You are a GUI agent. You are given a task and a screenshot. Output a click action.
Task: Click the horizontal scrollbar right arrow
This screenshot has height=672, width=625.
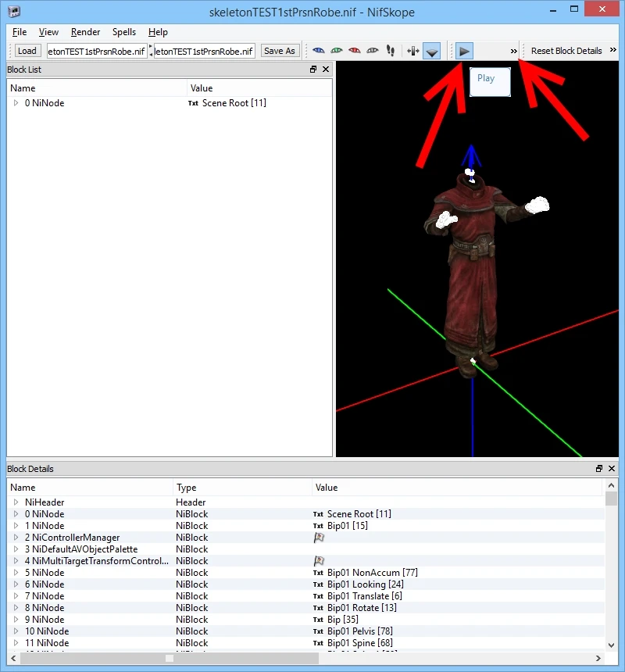pos(598,658)
